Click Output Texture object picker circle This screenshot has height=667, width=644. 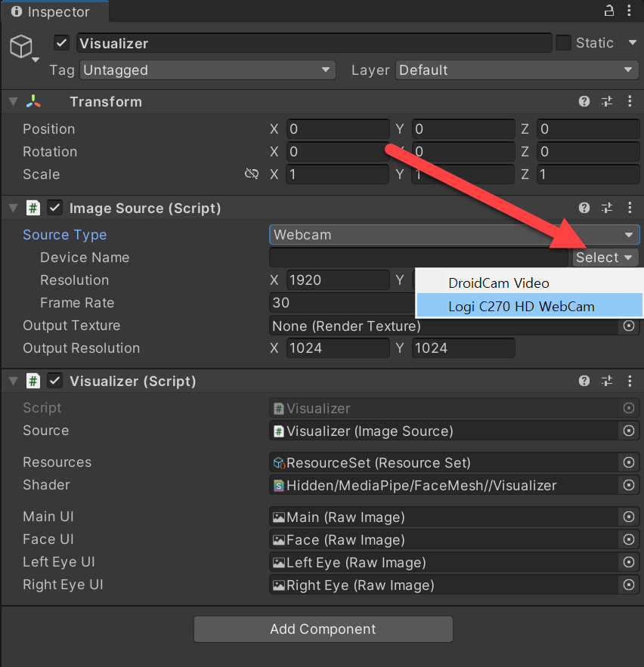(x=629, y=326)
